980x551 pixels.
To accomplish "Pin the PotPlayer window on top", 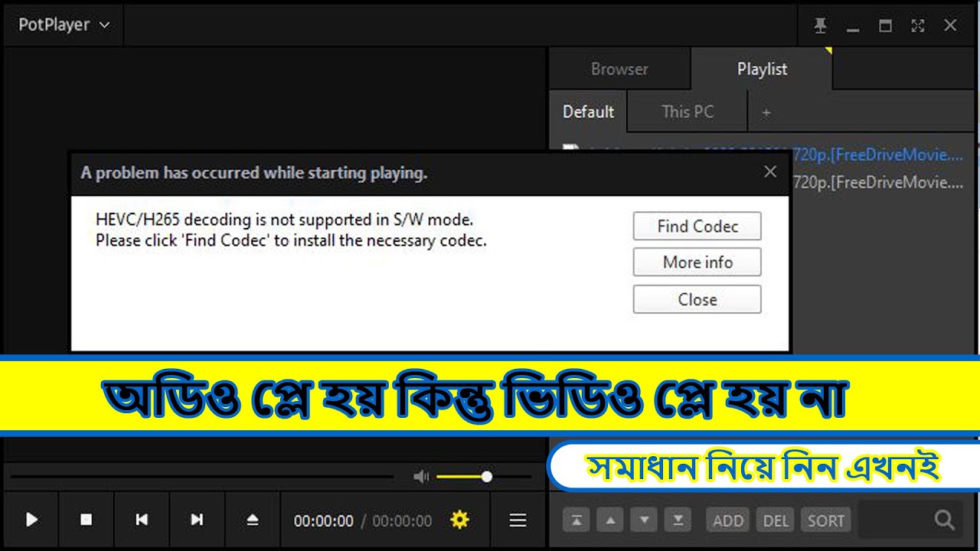I will pos(821,25).
